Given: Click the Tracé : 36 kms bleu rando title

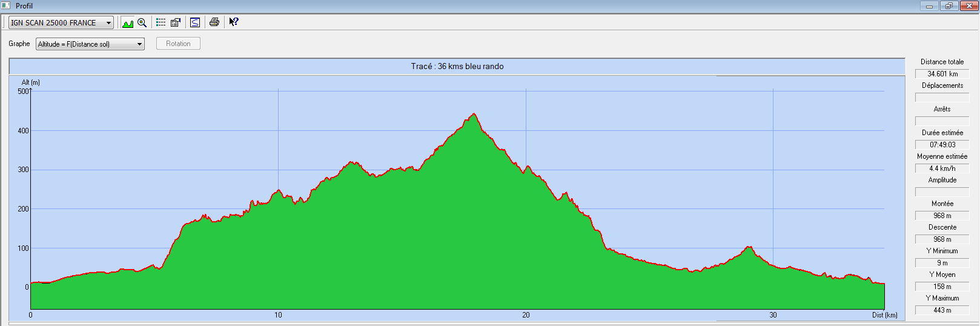Looking at the screenshot, I should (457, 67).
